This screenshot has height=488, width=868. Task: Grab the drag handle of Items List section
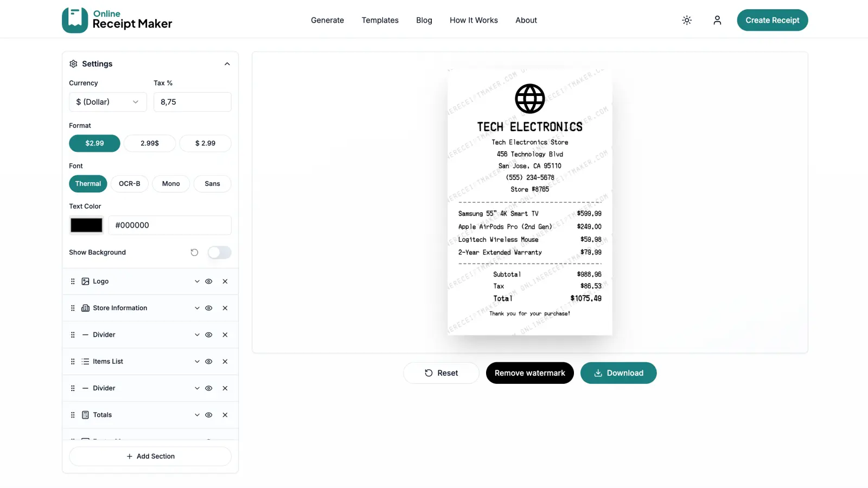click(73, 362)
